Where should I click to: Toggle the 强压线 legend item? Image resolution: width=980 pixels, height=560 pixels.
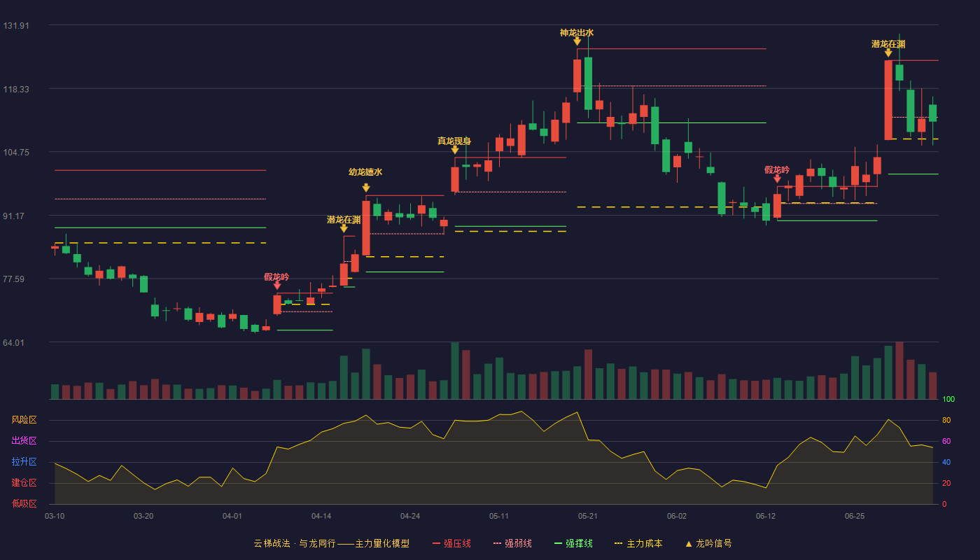[x=451, y=543]
